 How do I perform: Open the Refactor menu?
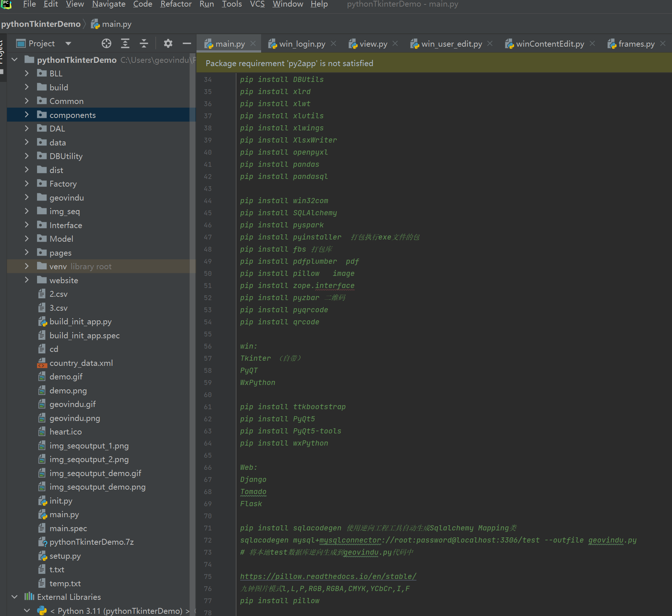point(176,4)
